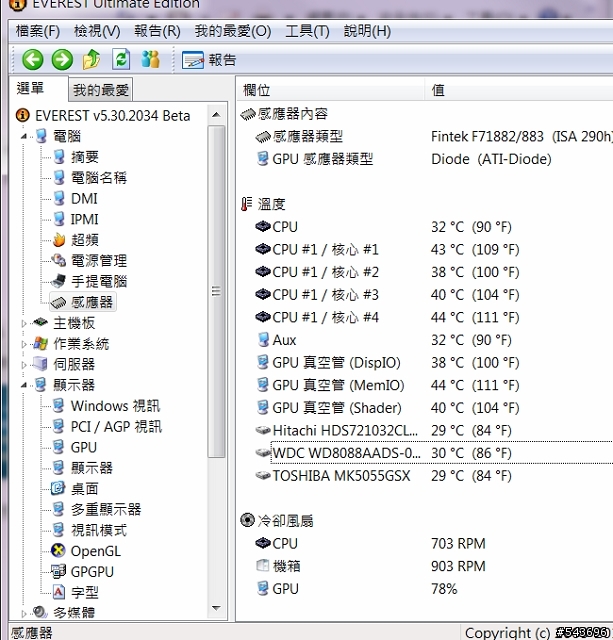Select IPMI in the tree

tap(84, 220)
